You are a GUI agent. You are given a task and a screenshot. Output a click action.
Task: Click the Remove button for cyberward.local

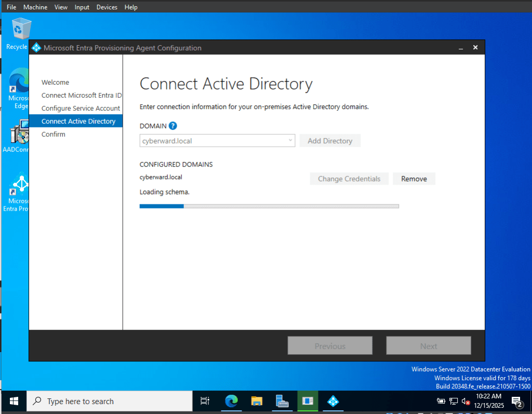(x=414, y=178)
